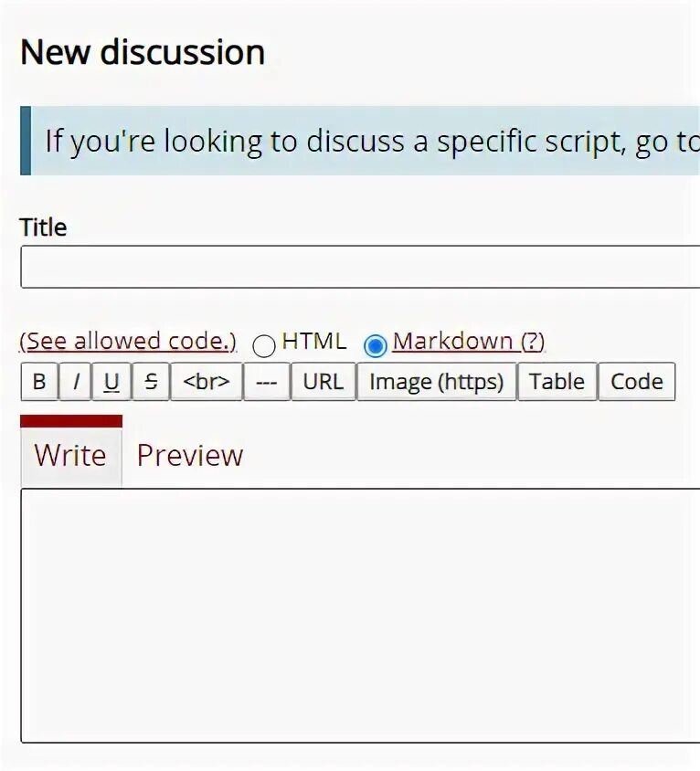This screenshot has height=771, width=700.
Task: Insert a Code block
Action: click(637, 382)
